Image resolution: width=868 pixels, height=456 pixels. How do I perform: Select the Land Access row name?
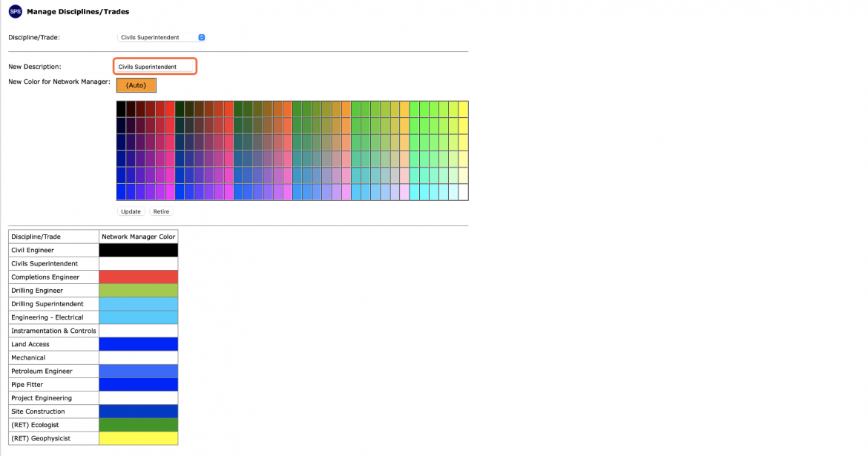click(x=30, y=344)
